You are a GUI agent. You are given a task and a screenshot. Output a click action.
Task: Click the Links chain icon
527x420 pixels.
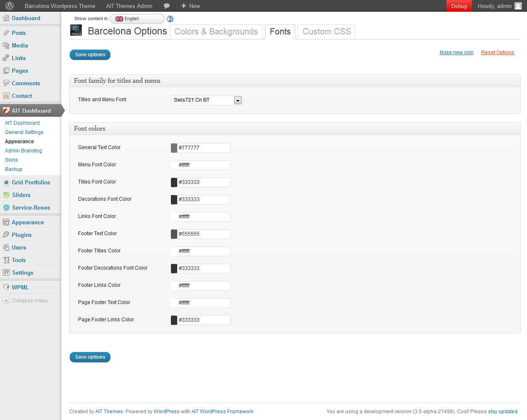[x=6, y=58]
